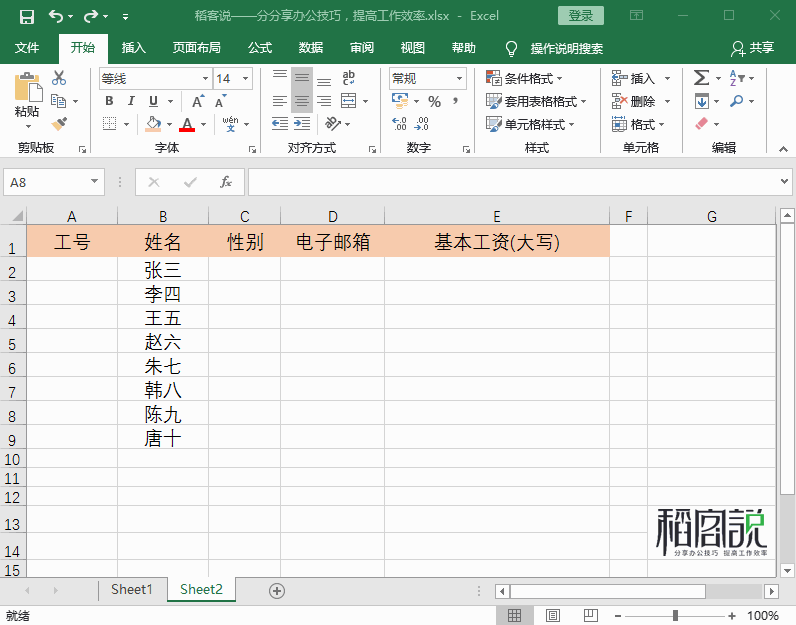Increase font size with larger A icon
Image resolution: width=796 pixels, height=625 pixels.
click(198, 101)
